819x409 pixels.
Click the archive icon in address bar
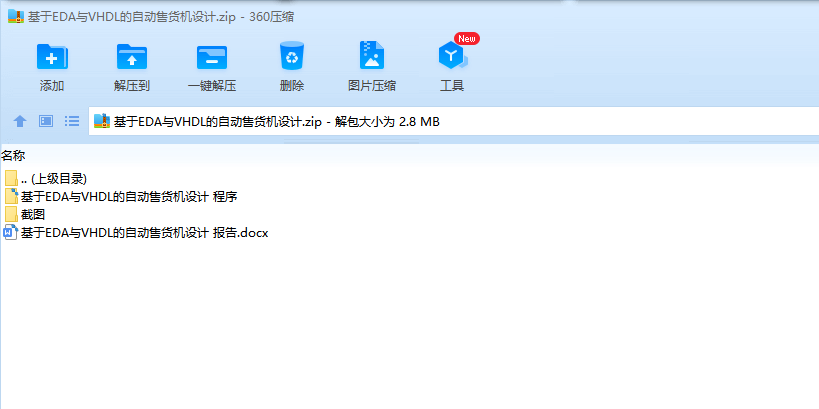[x=102, y=121]
